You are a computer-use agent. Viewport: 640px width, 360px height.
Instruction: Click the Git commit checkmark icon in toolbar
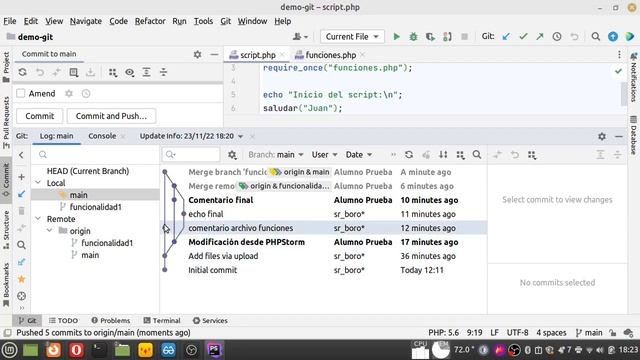click(523, 37)
